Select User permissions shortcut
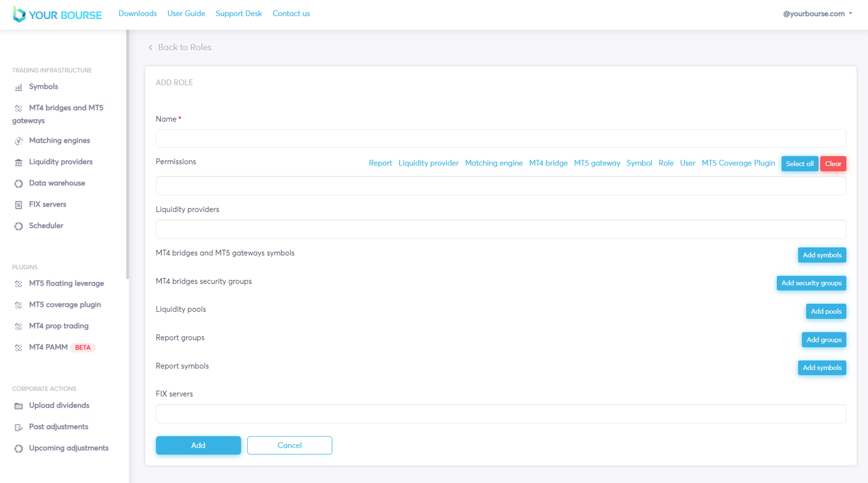 coord(688,163)
